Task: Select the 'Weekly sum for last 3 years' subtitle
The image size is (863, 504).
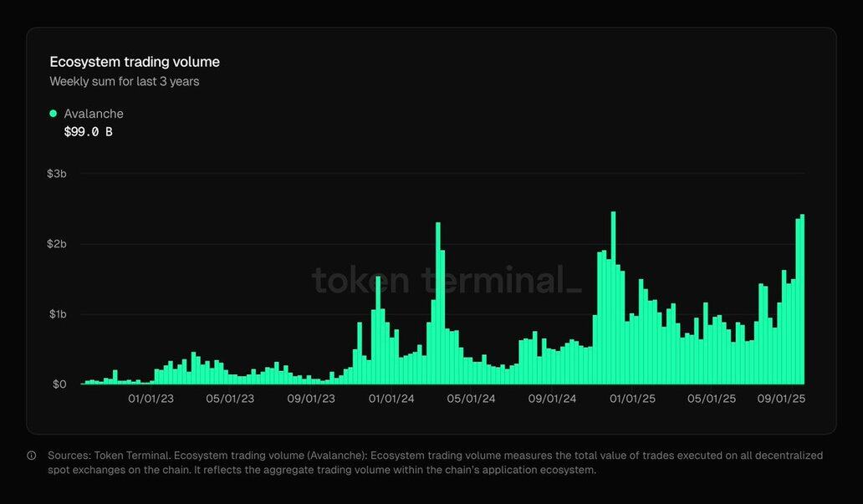Action: pyautogui.click(x=125, y=81)
